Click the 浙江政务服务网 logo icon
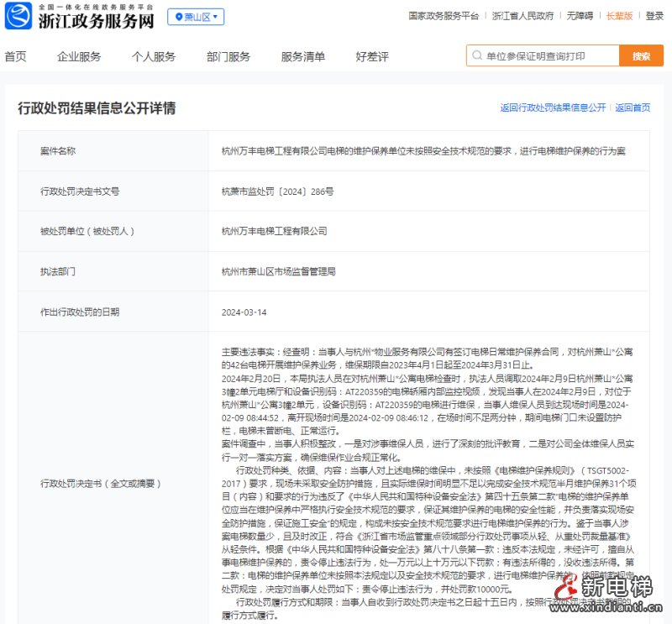 (x=21, y=16)
